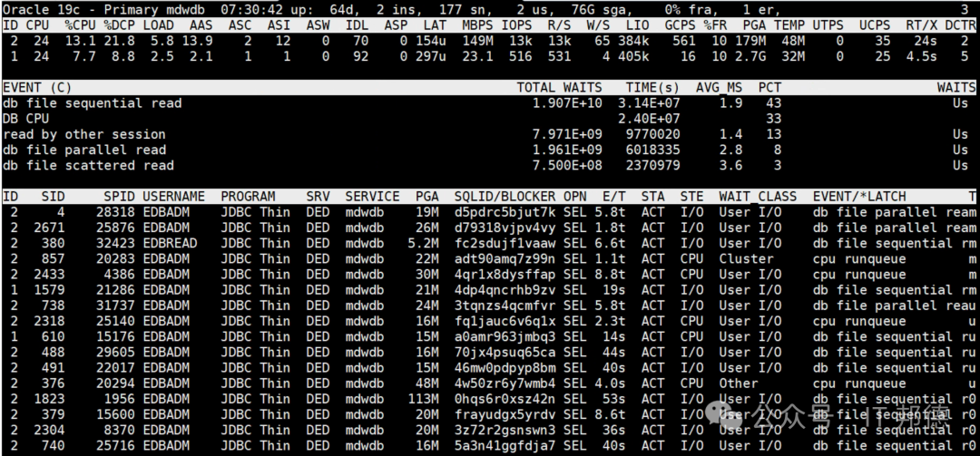
Task: Click the 'EVENT (C)' section header
Action: [37, 87]
